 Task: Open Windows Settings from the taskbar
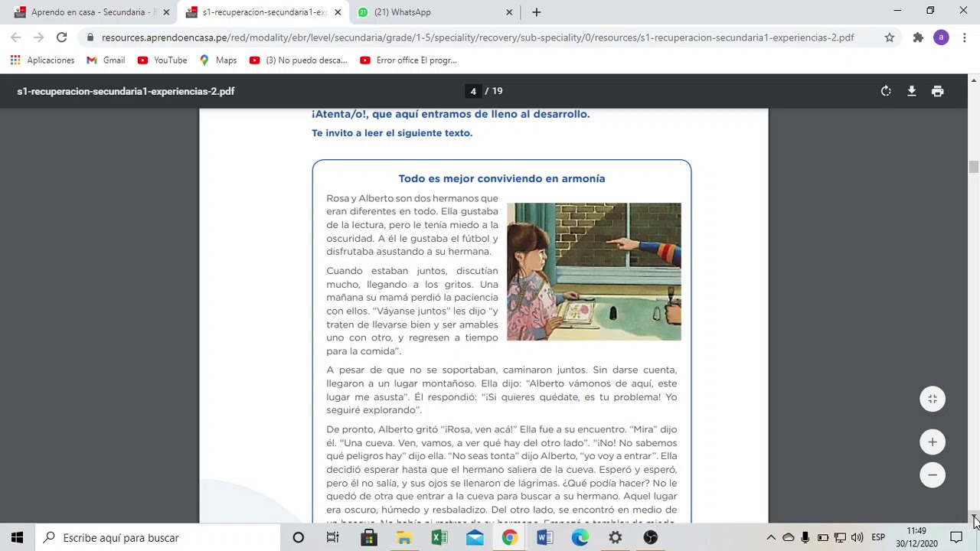point(616,538)
